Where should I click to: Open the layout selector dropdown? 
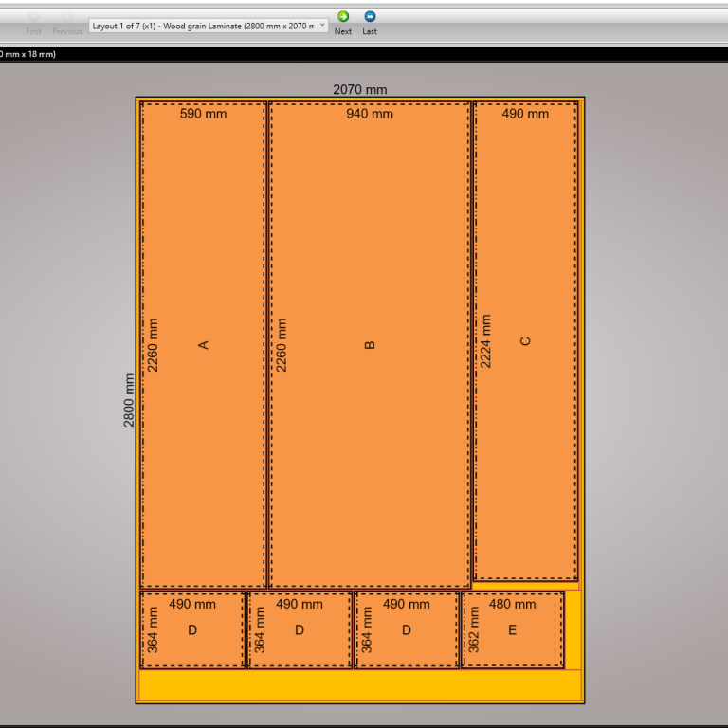click(x=322, y=26)
